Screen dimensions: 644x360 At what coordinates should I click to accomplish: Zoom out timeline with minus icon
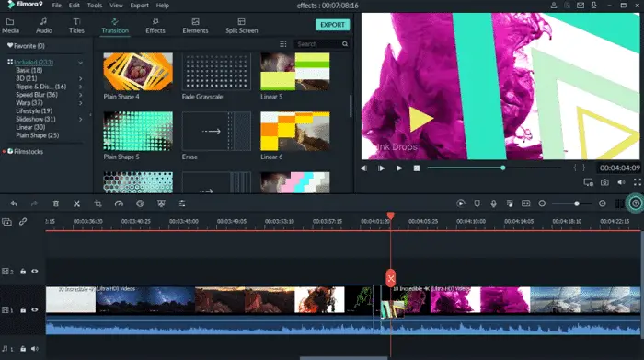pos(542,203)
